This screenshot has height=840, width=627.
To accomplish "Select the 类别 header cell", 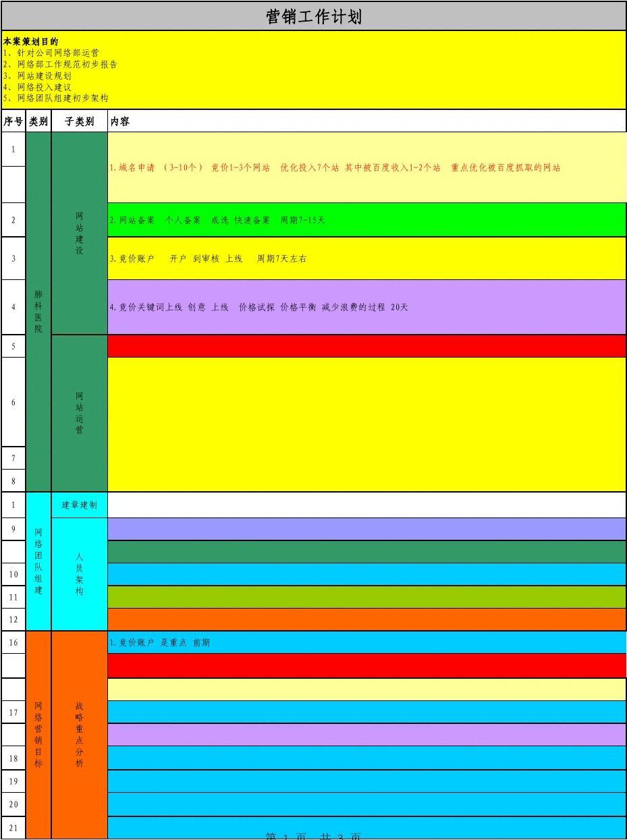I will click(38, 121).
